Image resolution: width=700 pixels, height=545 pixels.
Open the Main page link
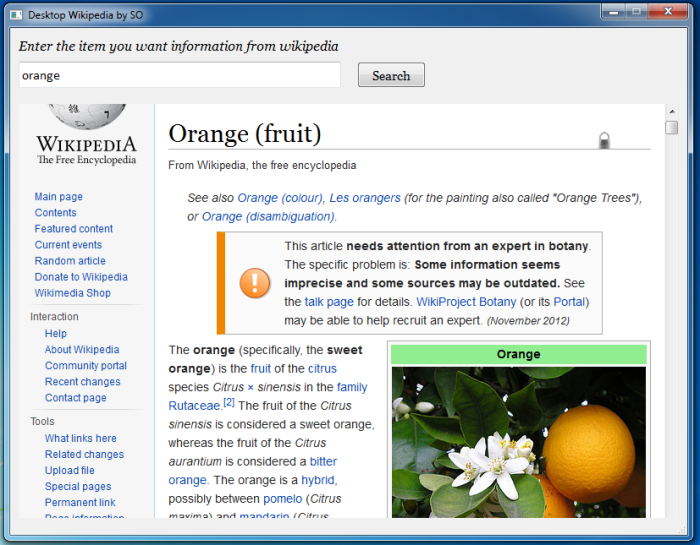58,197
